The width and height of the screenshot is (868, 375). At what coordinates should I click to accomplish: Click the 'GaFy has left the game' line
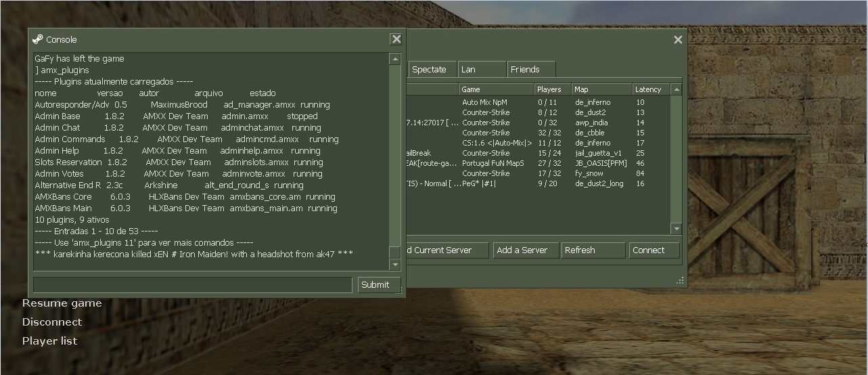[80, 59]
